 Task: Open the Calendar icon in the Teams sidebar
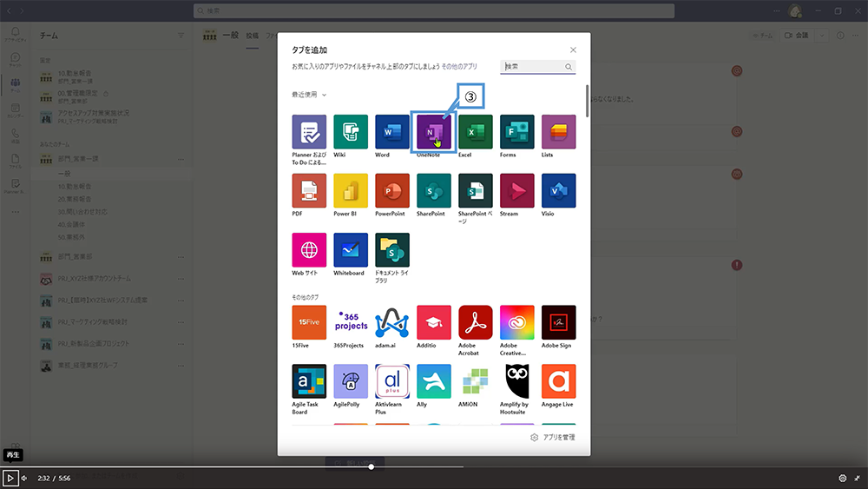point(16,111)
